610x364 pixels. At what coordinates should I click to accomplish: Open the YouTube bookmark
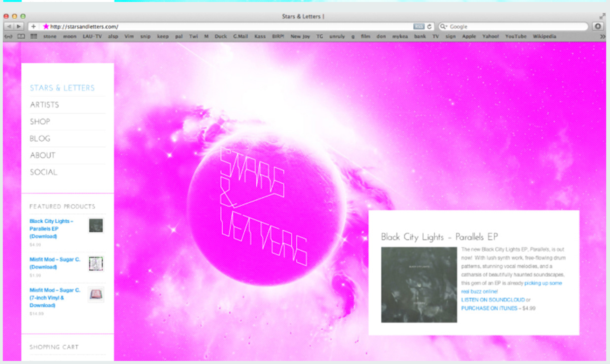click(x=516, y=37)
